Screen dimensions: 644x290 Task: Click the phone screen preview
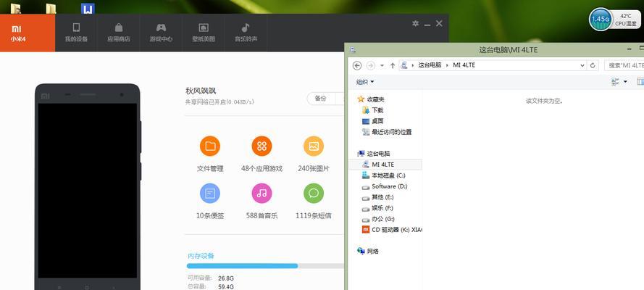88,191
